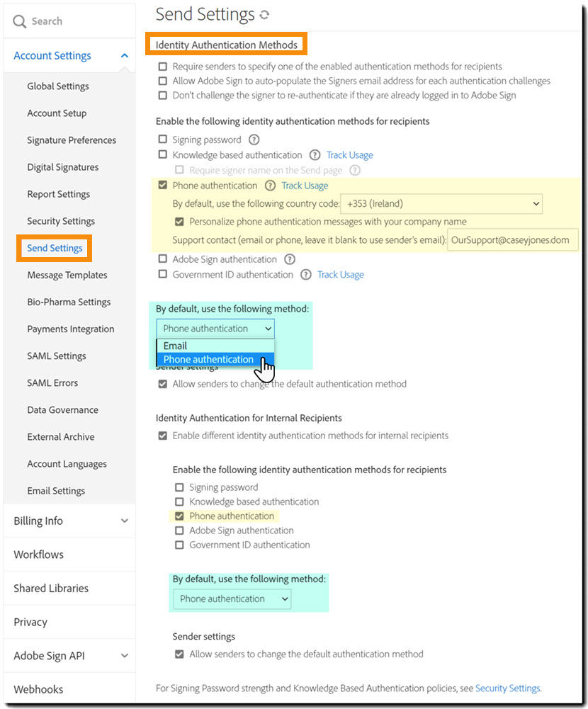Screen dimensions: 588x709
Task: Click the Track Usage link for Phone authentication
Action: coord(305,186)
